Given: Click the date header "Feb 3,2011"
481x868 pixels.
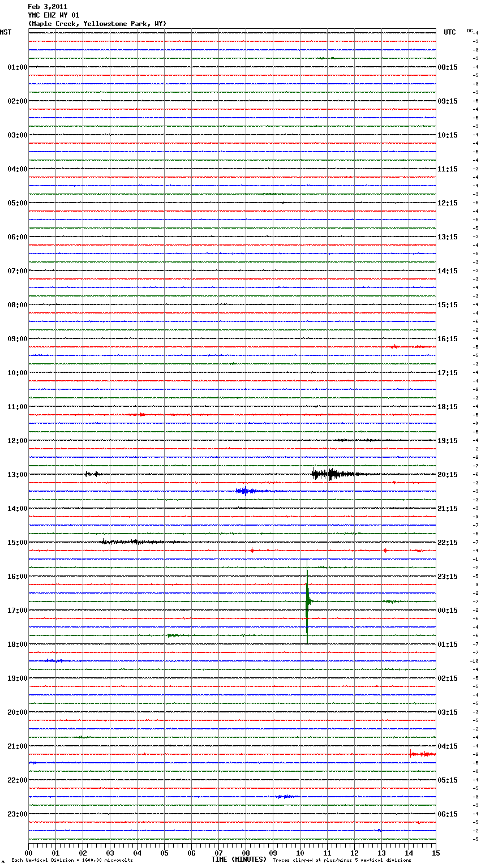Looking at the screenshot, I should point(48,7).
